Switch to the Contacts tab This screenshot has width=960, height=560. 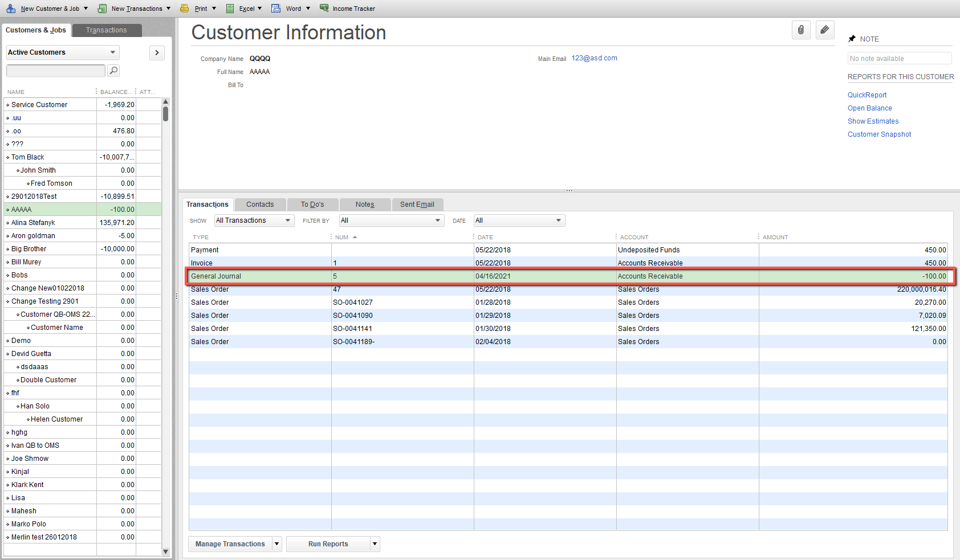[260, 205]
